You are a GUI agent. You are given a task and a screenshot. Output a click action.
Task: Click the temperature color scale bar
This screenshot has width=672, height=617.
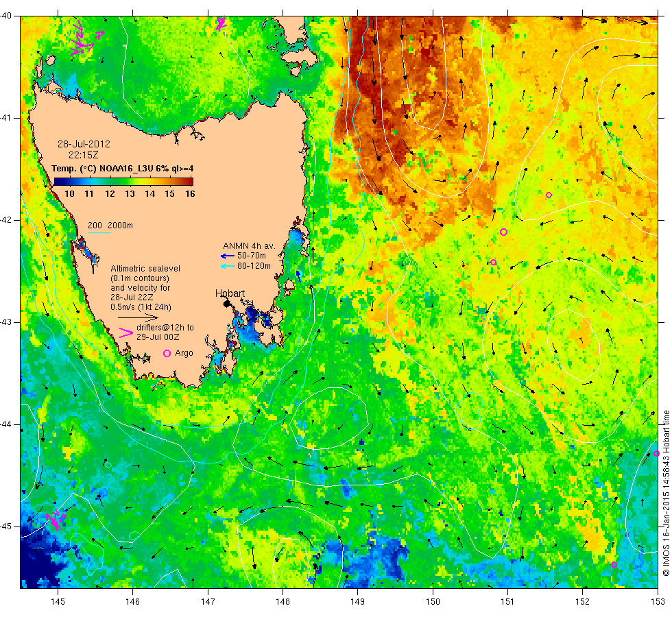[x=123, y=181]
